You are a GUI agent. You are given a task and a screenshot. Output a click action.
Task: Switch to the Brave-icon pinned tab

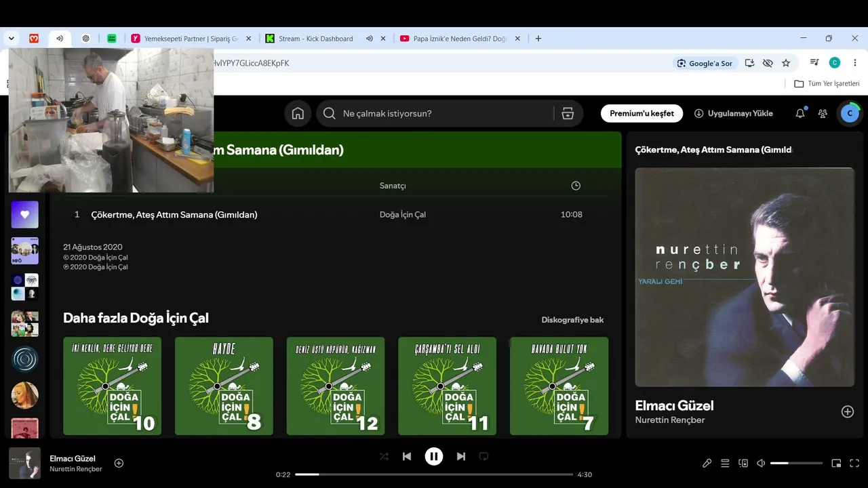point(34,39)
